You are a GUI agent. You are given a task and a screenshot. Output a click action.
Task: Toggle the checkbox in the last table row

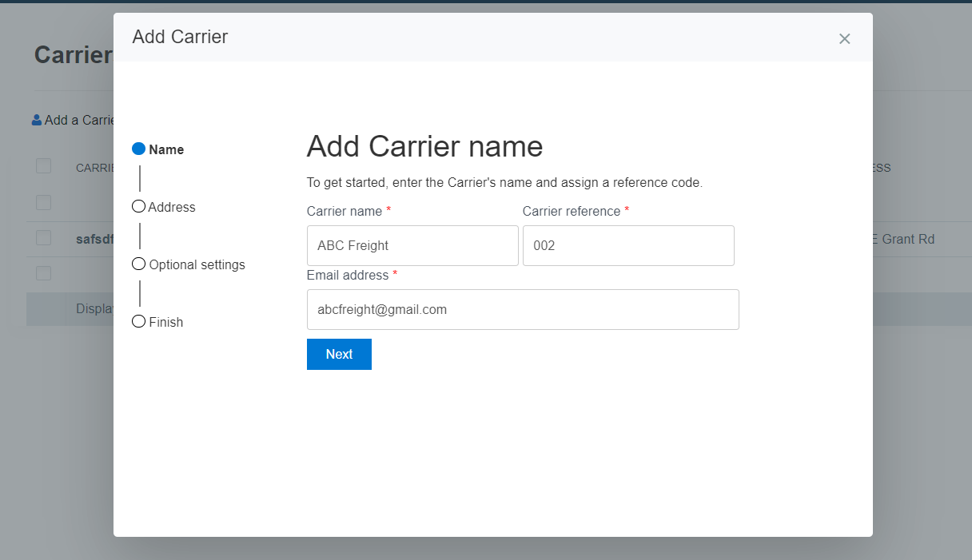[43, 272]
